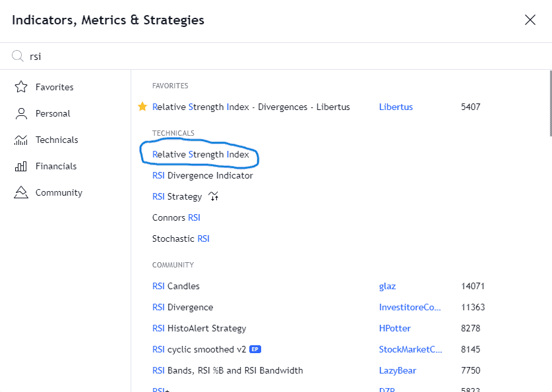Add the Relative Strength Index indicator
Viewport: 552px width, 392px height.
click(200, 154)
